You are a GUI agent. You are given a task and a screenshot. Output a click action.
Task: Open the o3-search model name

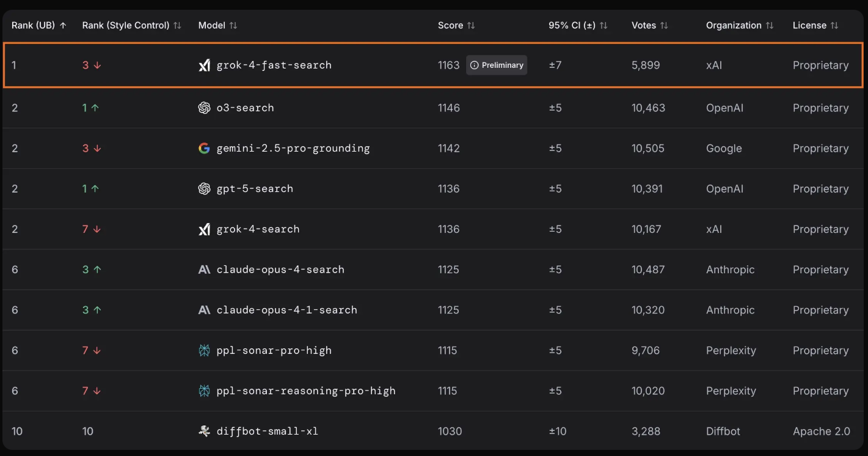[x=246, y=108]
